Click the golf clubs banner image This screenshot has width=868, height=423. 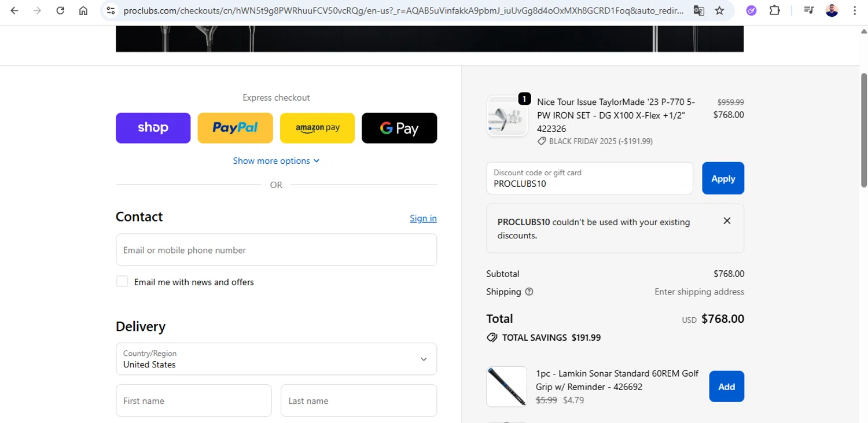[429, 39]
